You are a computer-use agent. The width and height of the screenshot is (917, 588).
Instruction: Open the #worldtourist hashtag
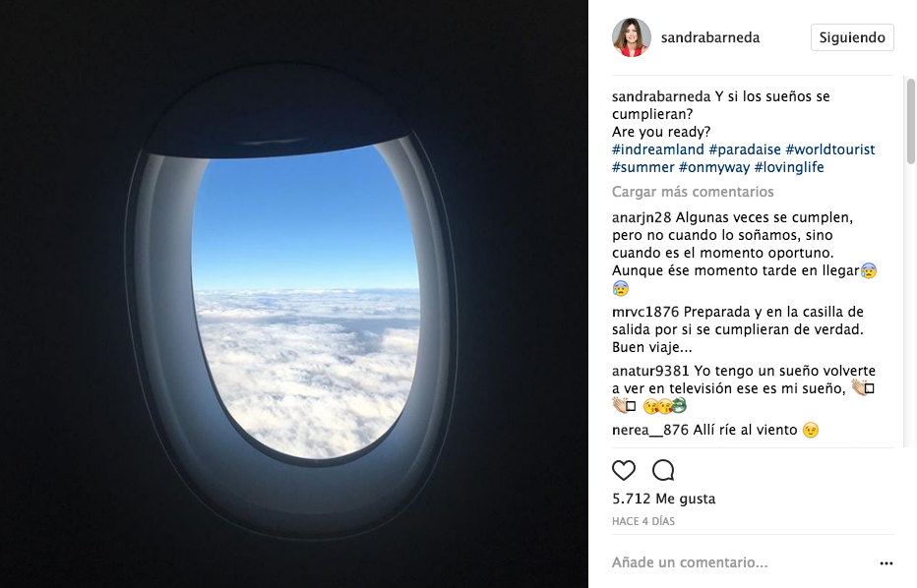coord(830,149)
